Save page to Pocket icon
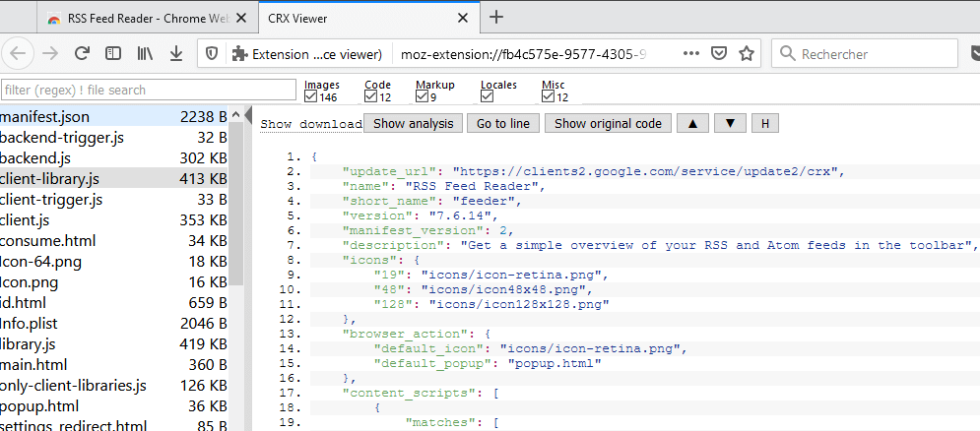980x431 pixels. point(719,54)
